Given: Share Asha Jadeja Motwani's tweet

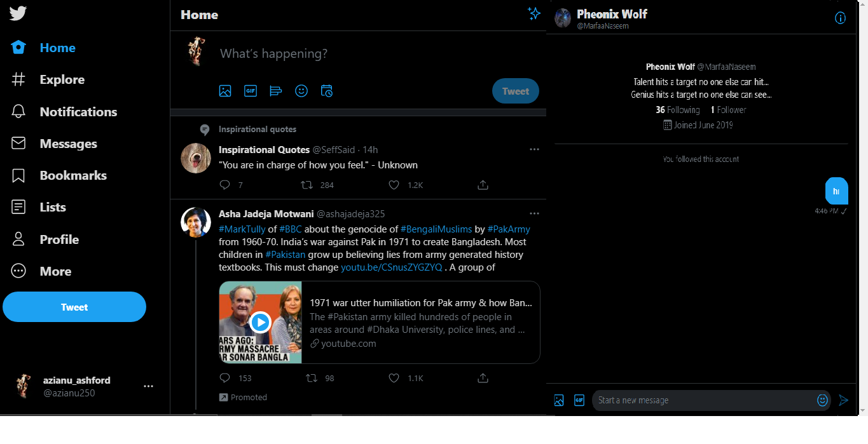Looking at the screenshot, I should (483, 378).
